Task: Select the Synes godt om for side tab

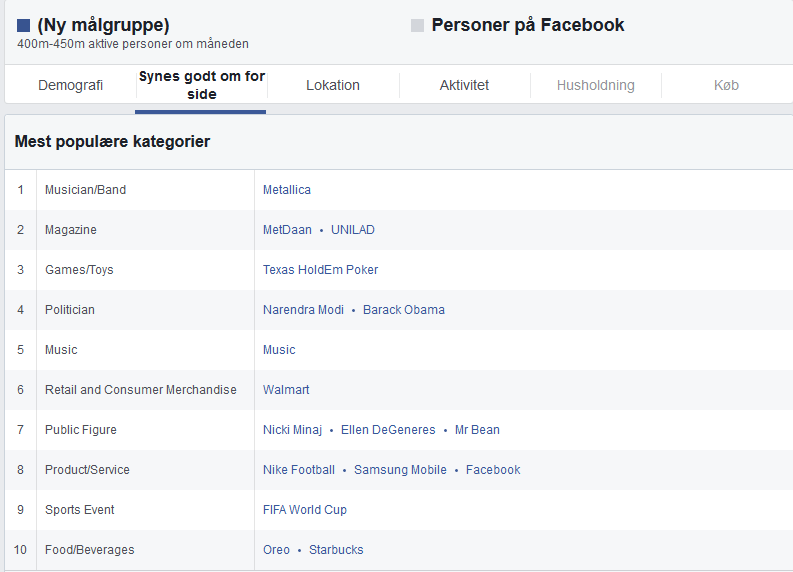Action: point(202,85)
